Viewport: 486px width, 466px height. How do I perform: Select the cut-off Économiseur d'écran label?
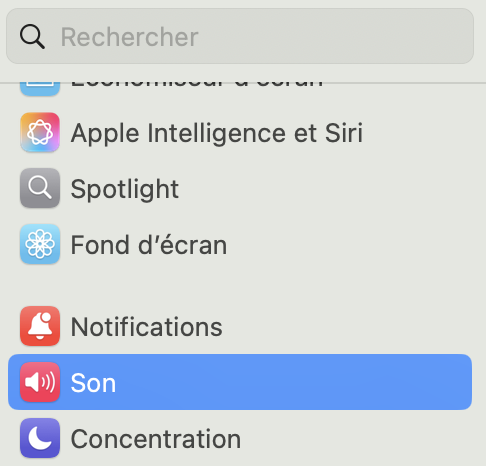pyautogui.click(x=197, y=85)
